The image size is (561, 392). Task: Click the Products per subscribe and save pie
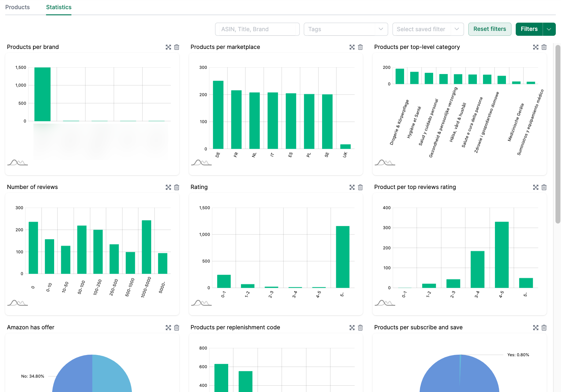[459, 374]
